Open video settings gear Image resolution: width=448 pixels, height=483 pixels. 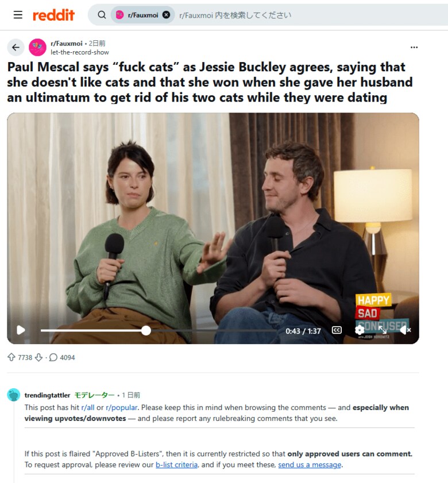click(x=360, y=330)
